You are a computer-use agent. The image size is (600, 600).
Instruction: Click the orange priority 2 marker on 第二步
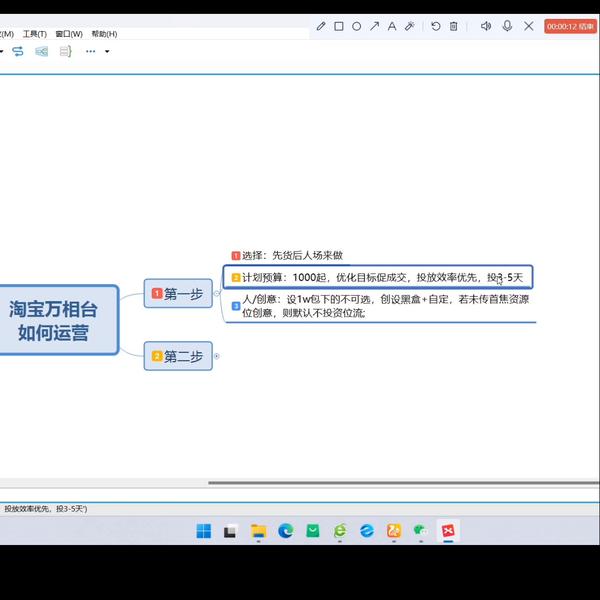pos(157,356)
